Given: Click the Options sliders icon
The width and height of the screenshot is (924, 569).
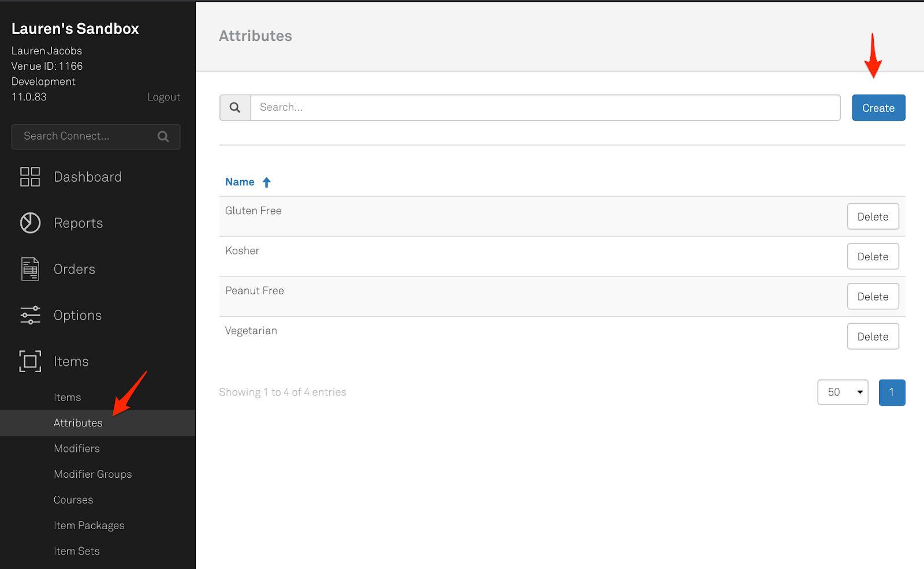Looking at the screenshot, I should click(x=30, y=315).
